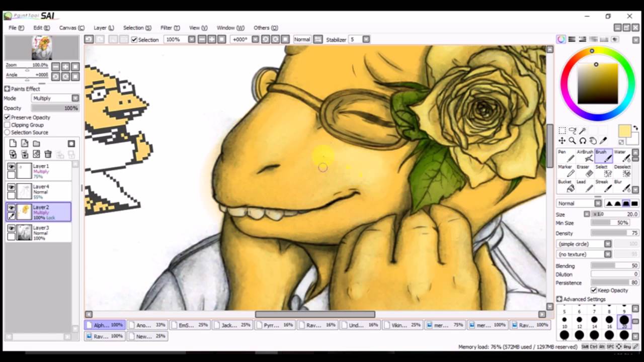Pick the Rotate view tool
The height and width of the screenshot is (362, 644).
[x=583, y=141]
